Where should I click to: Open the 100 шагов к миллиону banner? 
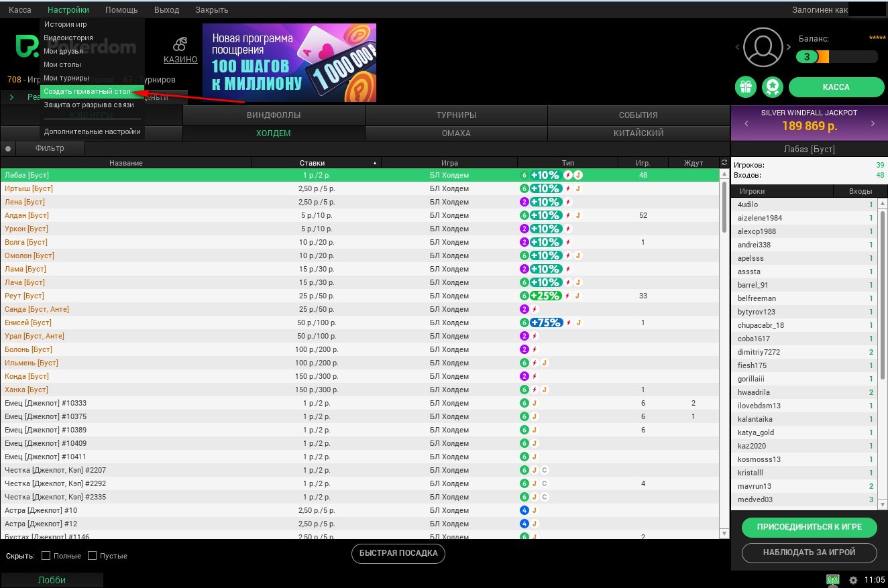[x=289, y=62]
